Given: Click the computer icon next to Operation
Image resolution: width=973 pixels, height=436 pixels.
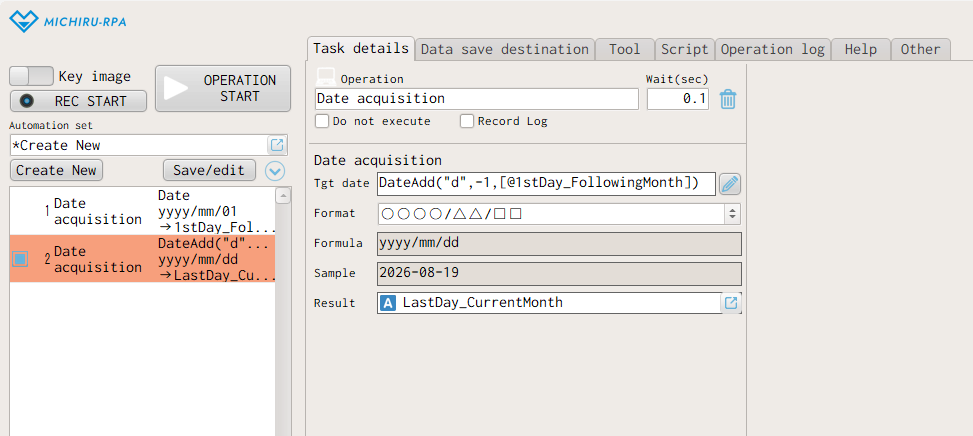Looking at the screenshot, I should pos(325,77).
